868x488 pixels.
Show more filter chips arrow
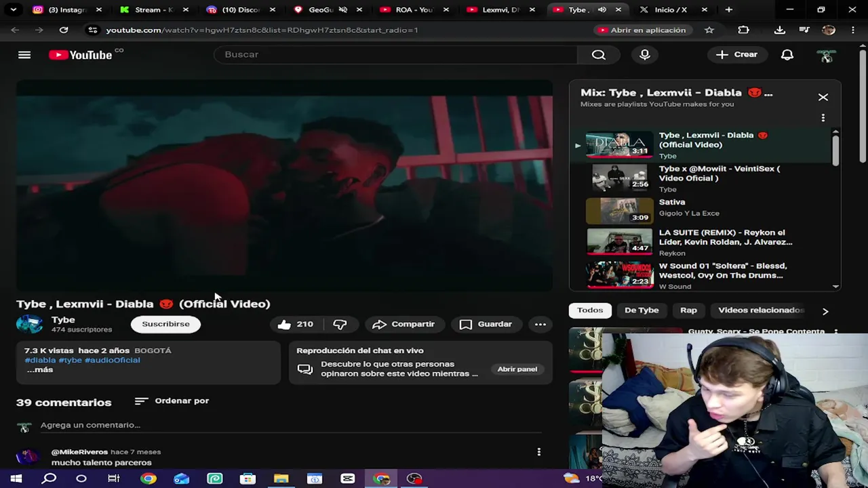click(x=825, y=311)
